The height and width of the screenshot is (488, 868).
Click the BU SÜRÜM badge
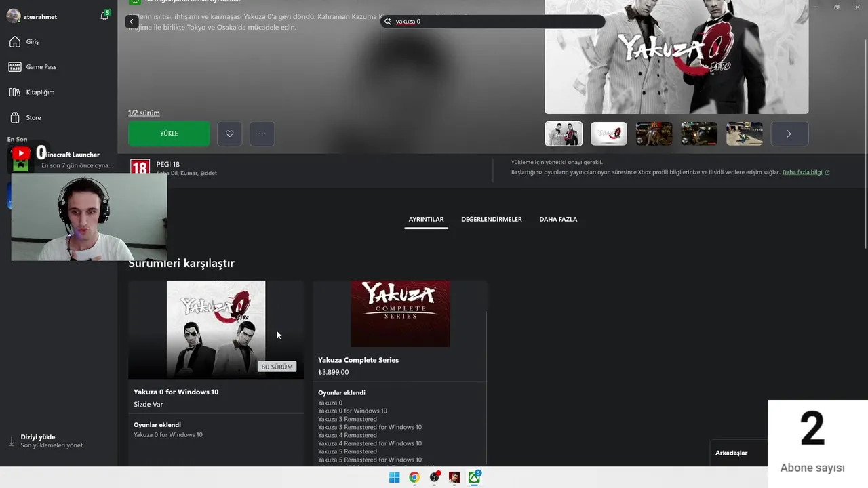click(277, 367)
